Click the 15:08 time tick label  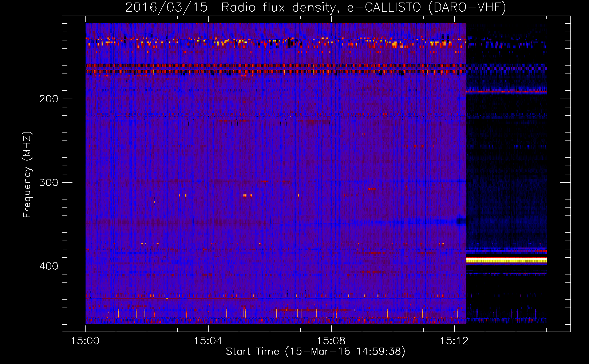coord(331,341)
